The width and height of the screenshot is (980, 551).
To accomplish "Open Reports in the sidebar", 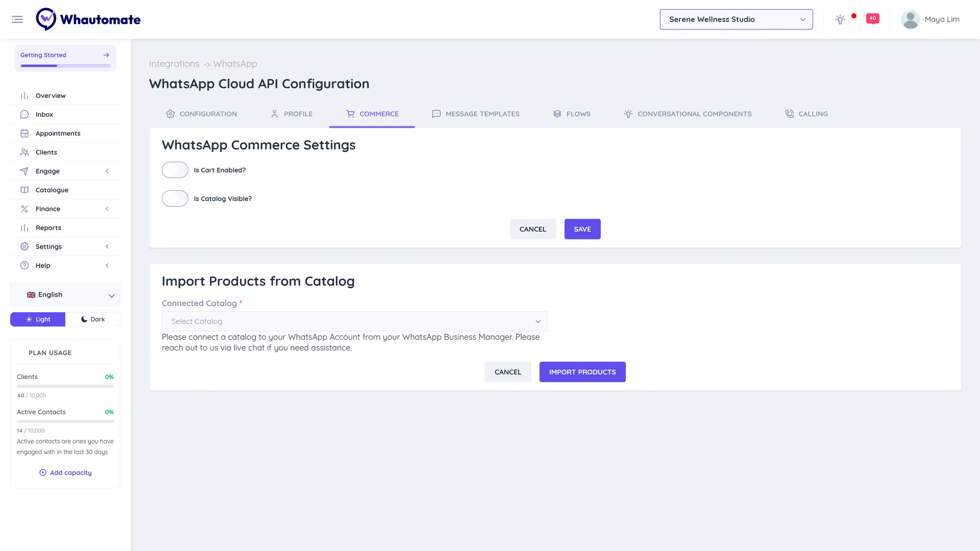I will click(x=65, y=228).
